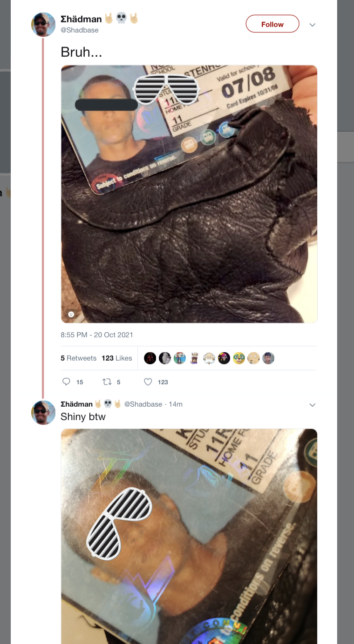The width and height of the screenshot is (354, 644).
Task: Click the first liker avatar in the row
Action: [x=150, y=358]
